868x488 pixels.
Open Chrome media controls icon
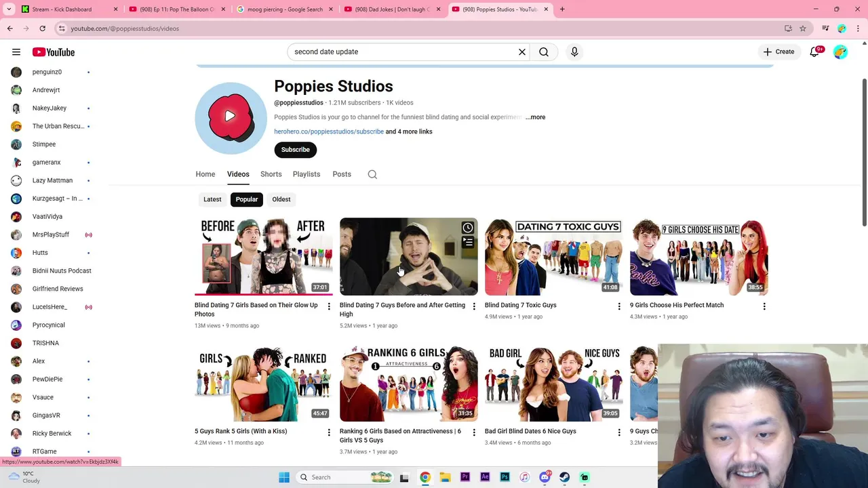click(x=825, y=28)
